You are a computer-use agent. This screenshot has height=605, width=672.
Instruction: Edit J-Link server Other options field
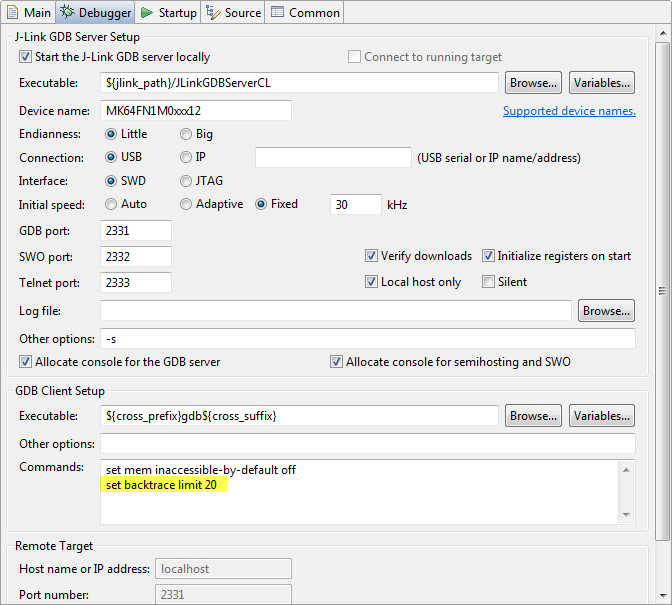368,339
